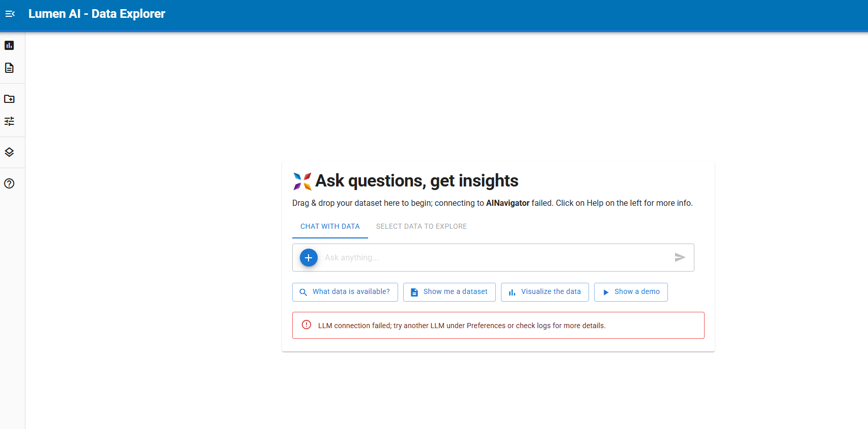The width and height of the screenshot is (868, 429).
Task: Click the layers icon in sidebar
Action: [x=9, y=152]
